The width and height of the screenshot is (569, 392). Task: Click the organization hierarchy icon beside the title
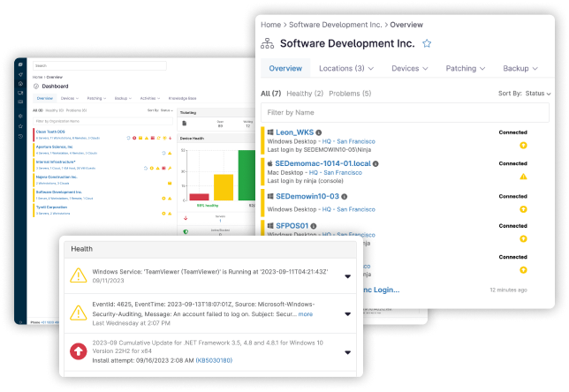coord(267,43)
